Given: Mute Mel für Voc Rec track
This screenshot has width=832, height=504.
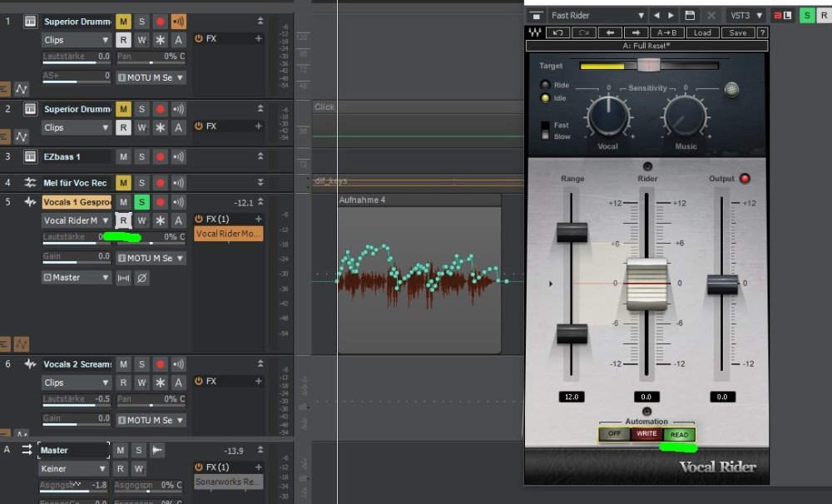Looking at the screenshot, I should click(123, 183).
